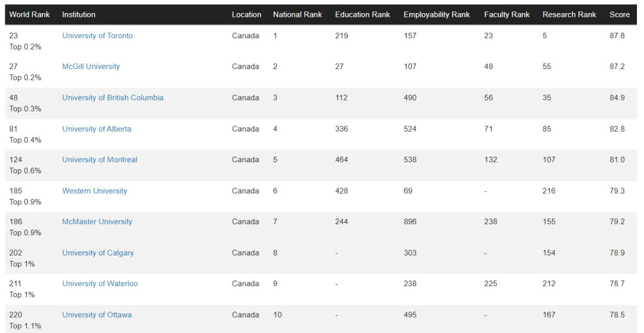The height and width of the screenshot is (333, 644).
Task: Open the University of Calgary link
Action: 98,253
